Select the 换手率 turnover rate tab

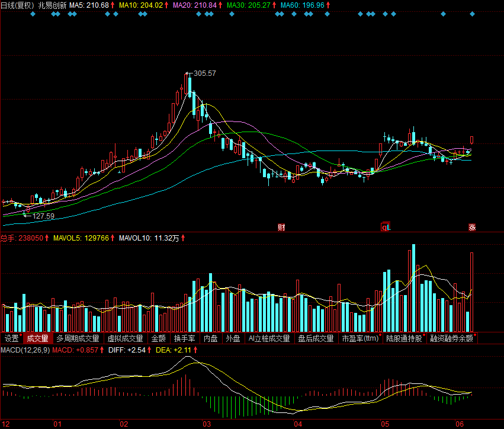(x=184, y=339)
